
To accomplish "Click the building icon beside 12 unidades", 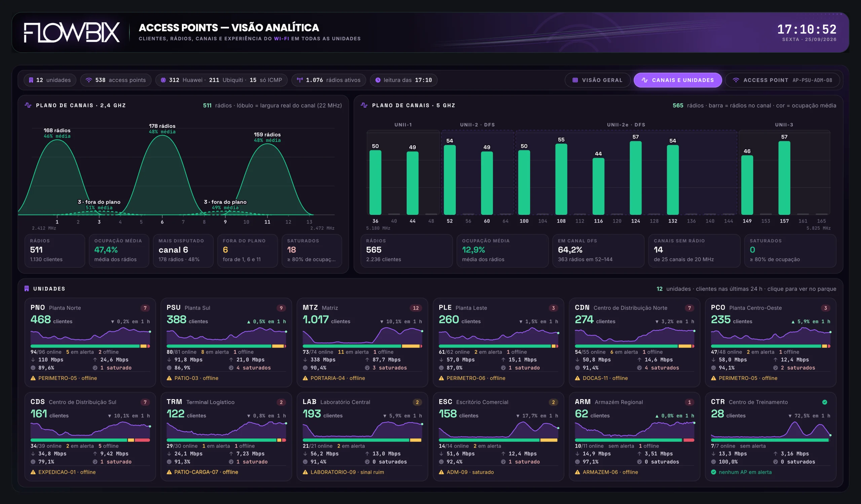I will coord(31,80).
